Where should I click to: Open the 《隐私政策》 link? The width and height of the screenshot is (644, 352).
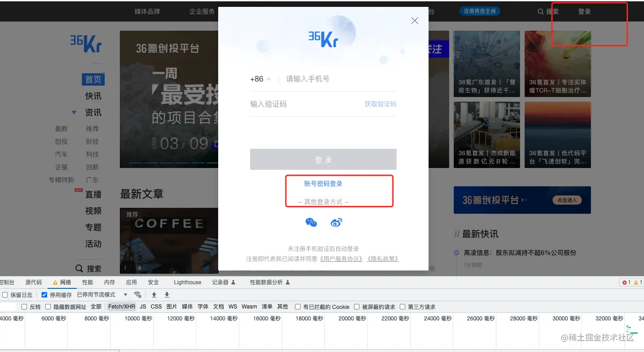(382, 259)
